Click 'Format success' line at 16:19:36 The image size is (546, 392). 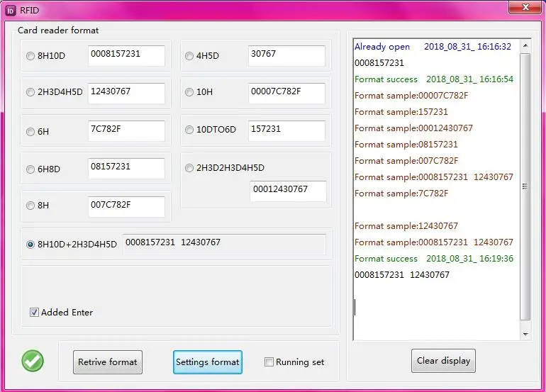(x=434, y=259)
